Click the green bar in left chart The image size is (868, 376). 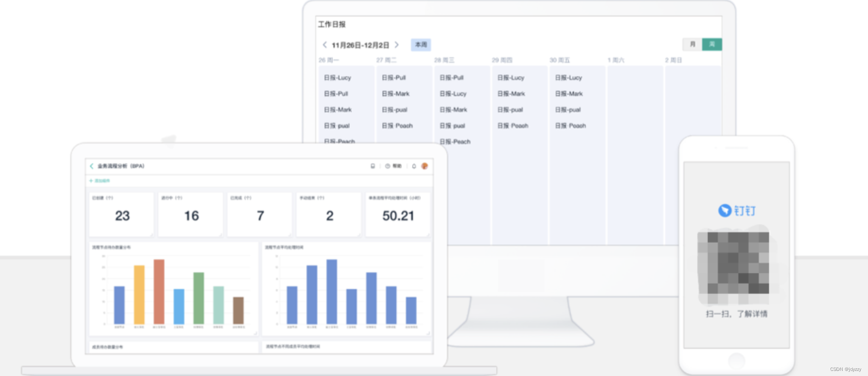click(x=199, y=298)
